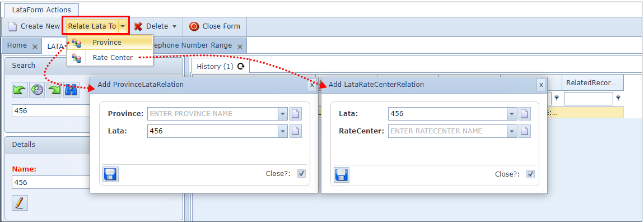Viewport: 644px width, 222px height.
Task: Click new record icon beside Lata in LataRateCenterRelation
Action: click(x=525, y=114)
